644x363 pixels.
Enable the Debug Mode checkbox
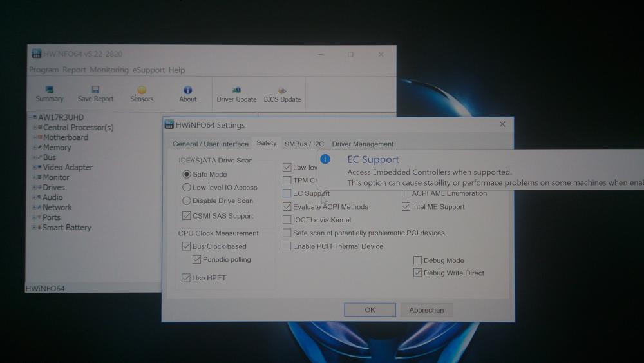[x=417, y=260]
